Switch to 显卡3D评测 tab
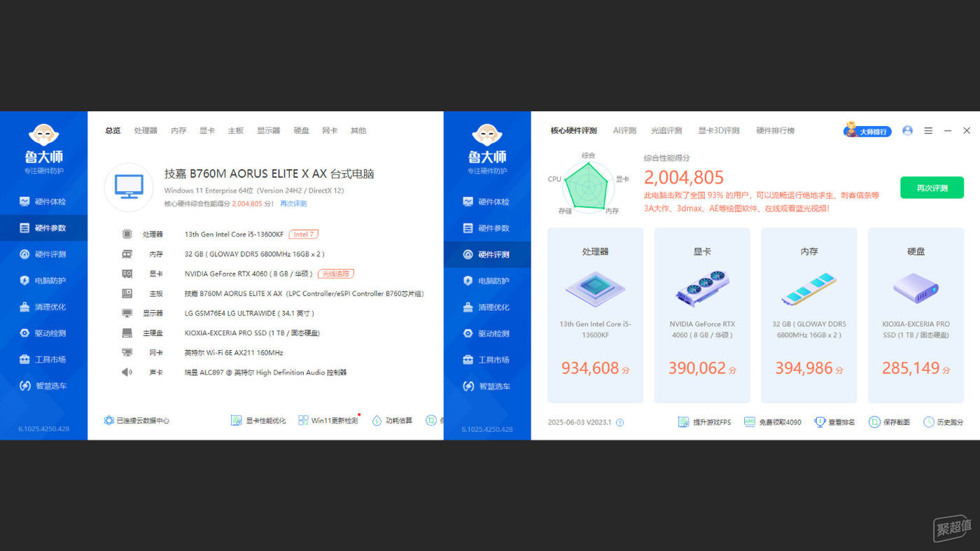Image resolution: width=980 pixels, height=551 pixels. coord(718,130)
